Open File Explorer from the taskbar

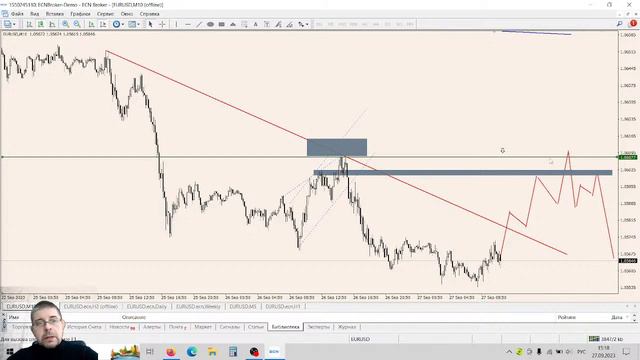(213, 351)
